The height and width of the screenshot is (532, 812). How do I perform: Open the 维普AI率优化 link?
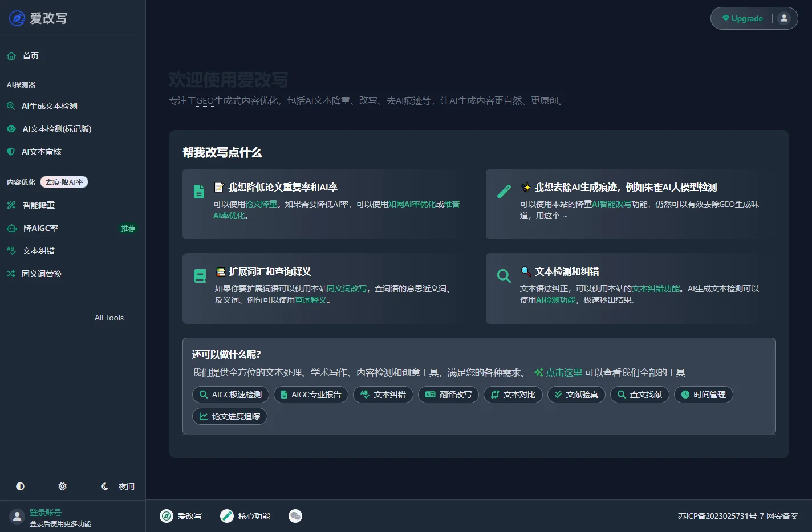pos(336,210)
